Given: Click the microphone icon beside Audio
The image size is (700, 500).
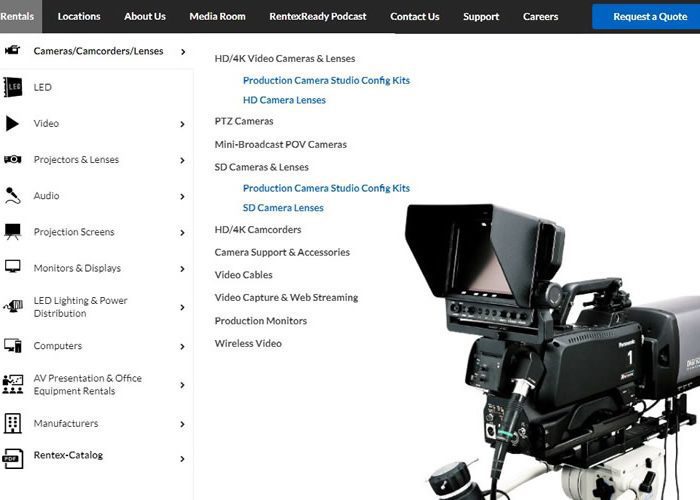Looking at the screenshot, I should coord(12,196).
